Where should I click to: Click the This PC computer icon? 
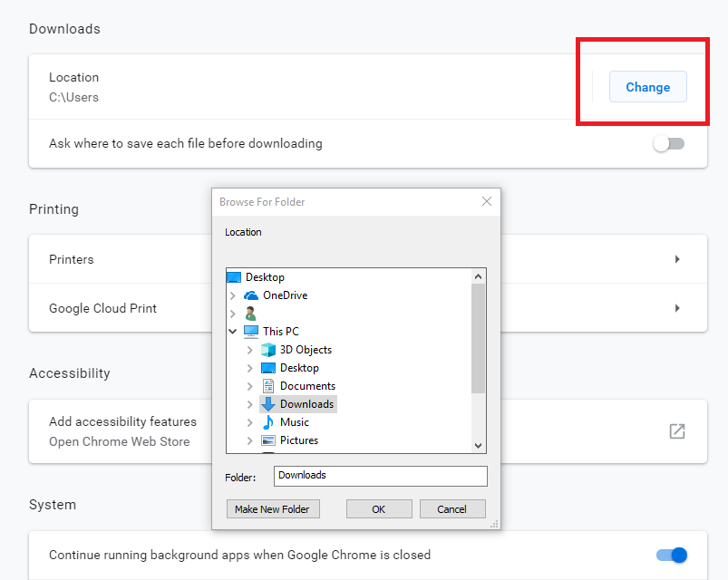click(251, 332)
